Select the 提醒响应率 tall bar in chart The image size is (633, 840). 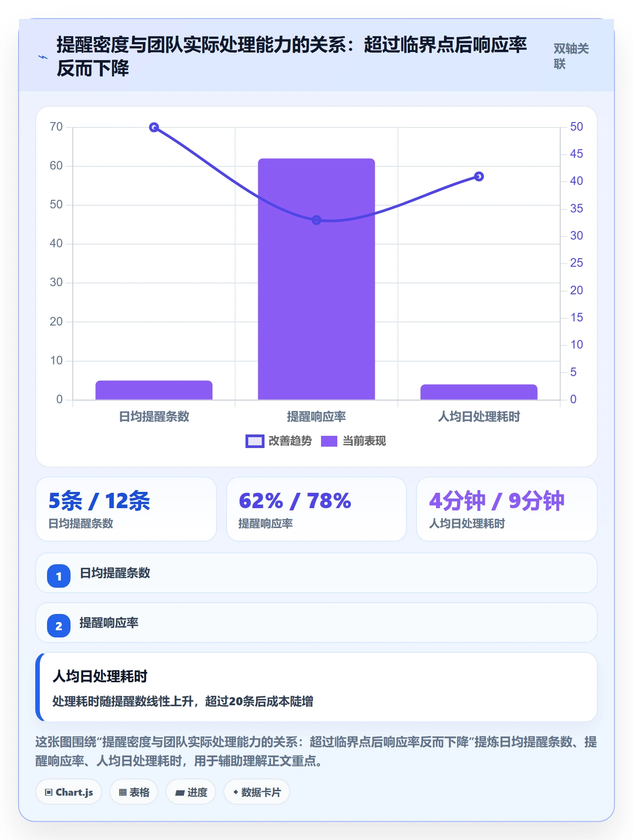tap(316, 279)
